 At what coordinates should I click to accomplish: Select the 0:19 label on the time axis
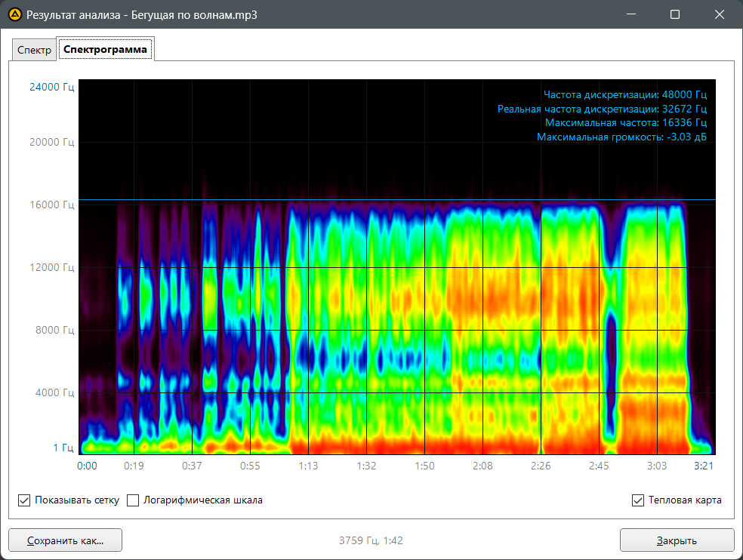[x=134, y=466]
